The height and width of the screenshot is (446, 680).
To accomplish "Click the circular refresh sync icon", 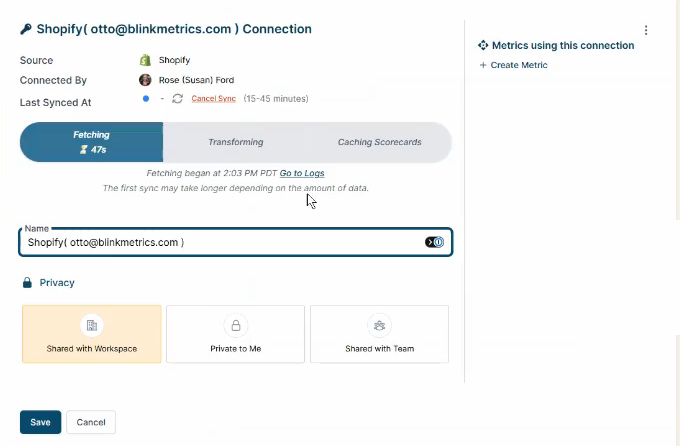I will point(177,98).
